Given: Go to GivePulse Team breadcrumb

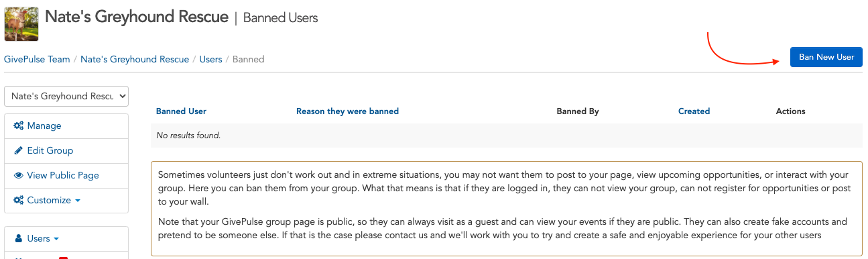Looking at the screenshot, I should pyautogui.click(x=37, y=59).
